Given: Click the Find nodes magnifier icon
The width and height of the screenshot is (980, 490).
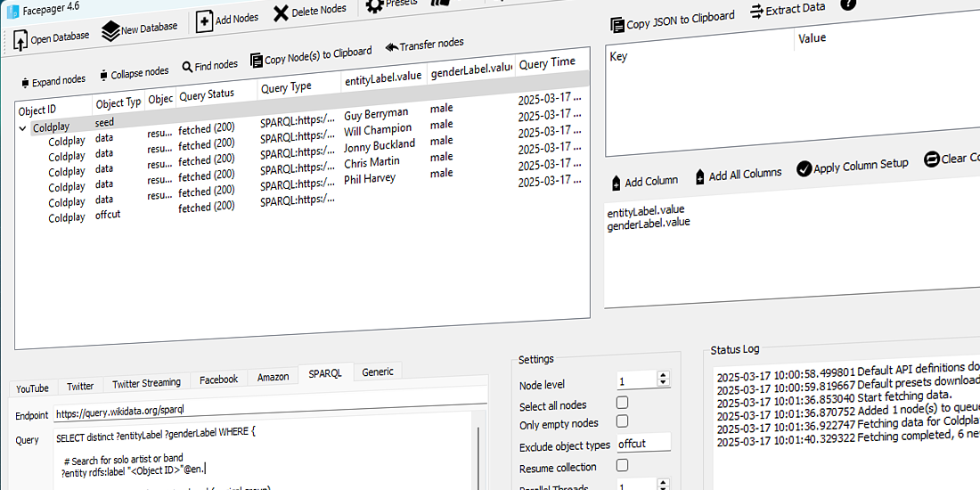Looking at the screenshot, I should tap(188, 67).
